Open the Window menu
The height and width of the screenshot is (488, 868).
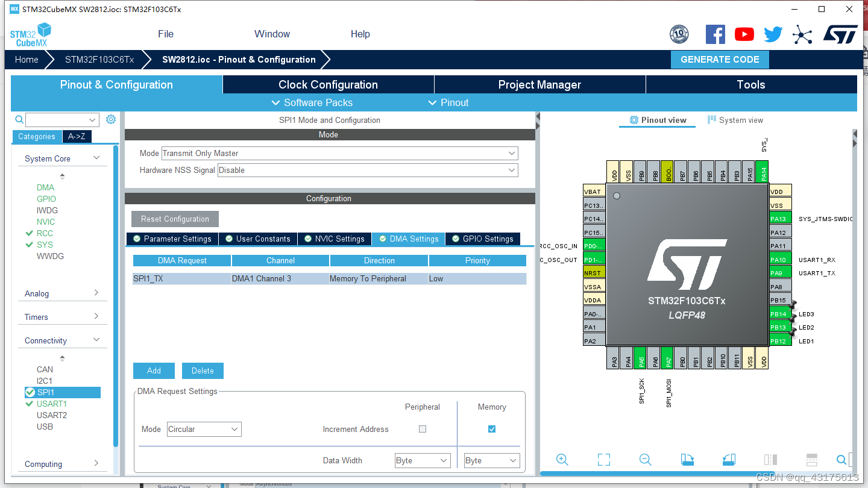[272, 34]
